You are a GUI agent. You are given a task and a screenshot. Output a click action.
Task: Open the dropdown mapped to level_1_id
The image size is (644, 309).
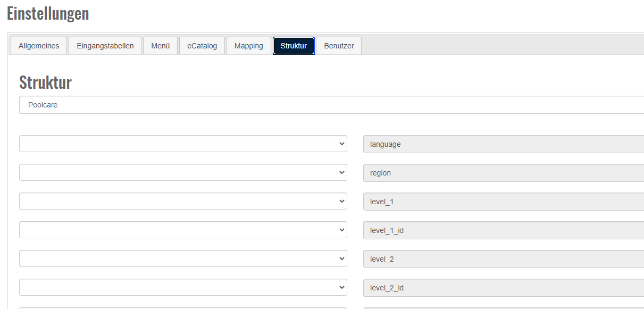183,230
